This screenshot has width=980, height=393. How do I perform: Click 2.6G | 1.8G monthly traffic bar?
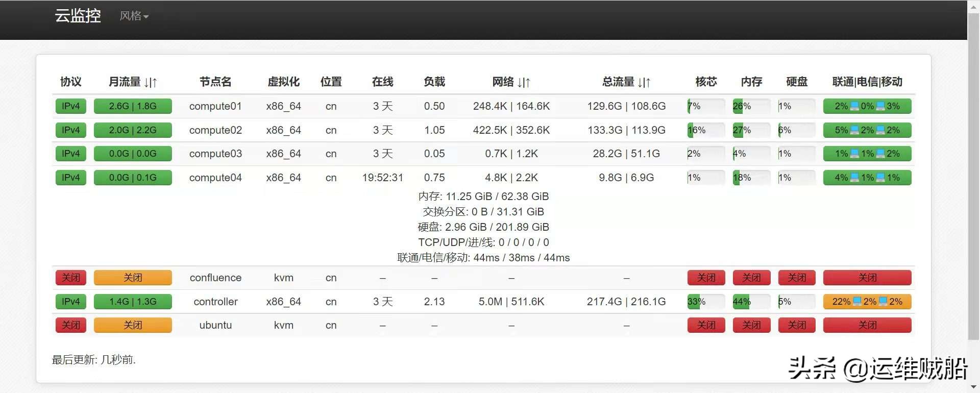[x=133, y=106]
